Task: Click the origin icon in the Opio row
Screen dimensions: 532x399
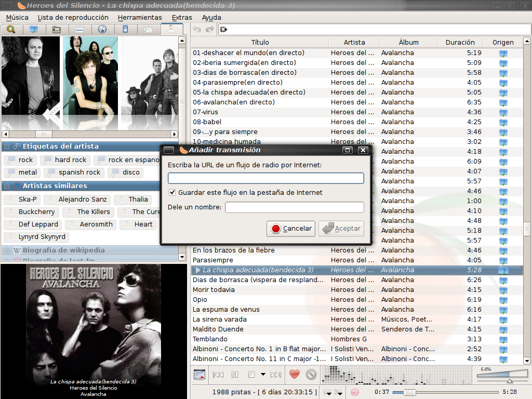Action: (x=503, y=300)
